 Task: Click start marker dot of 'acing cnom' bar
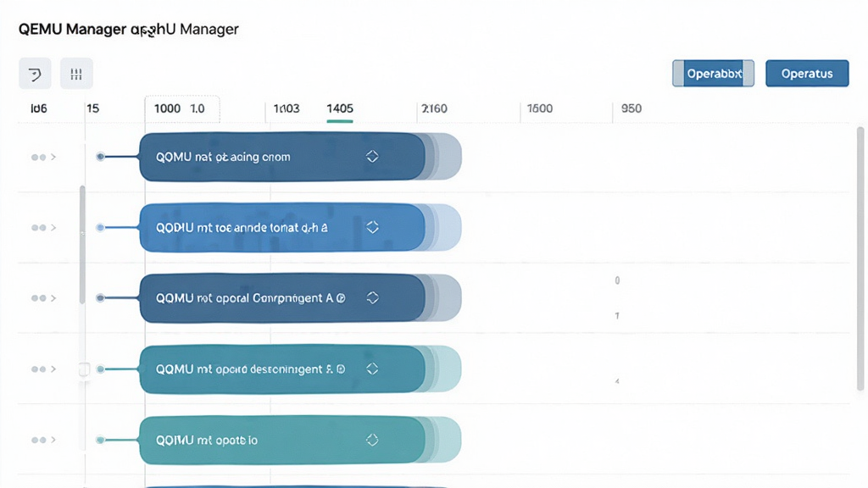pos(100,157)
